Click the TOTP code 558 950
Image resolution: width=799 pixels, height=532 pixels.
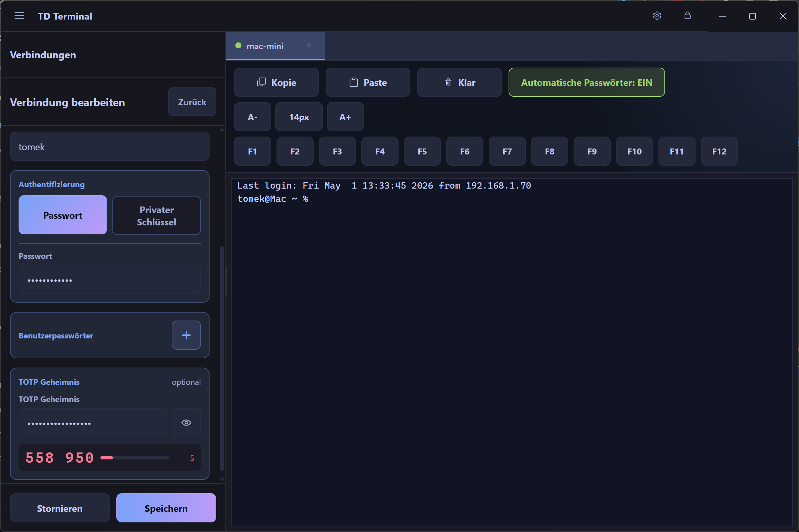coord(60,458)
